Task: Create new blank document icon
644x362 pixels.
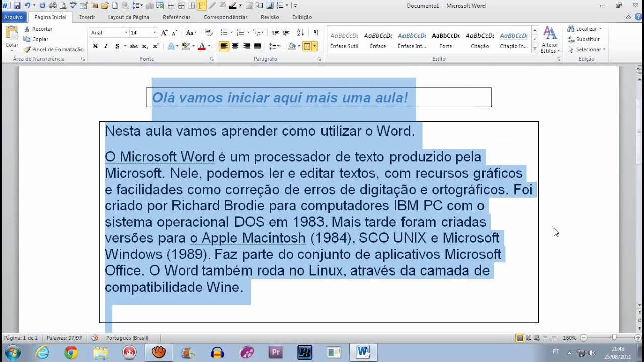Action: click(115, 6)
